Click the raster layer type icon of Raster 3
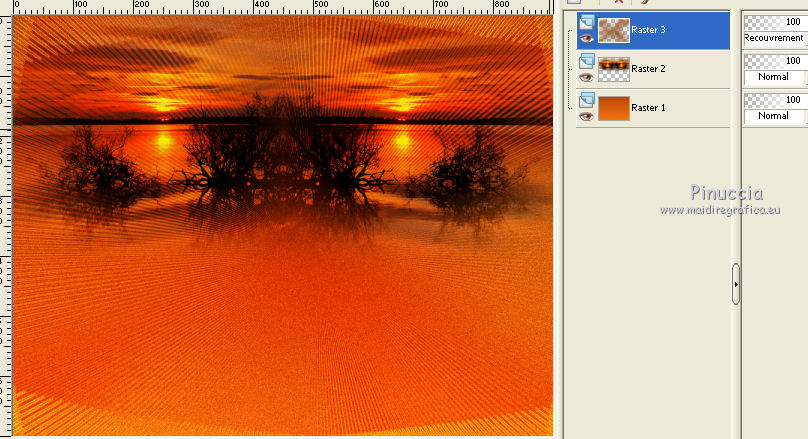The height and width of the screenshot is (439, 808). (586, 23)
